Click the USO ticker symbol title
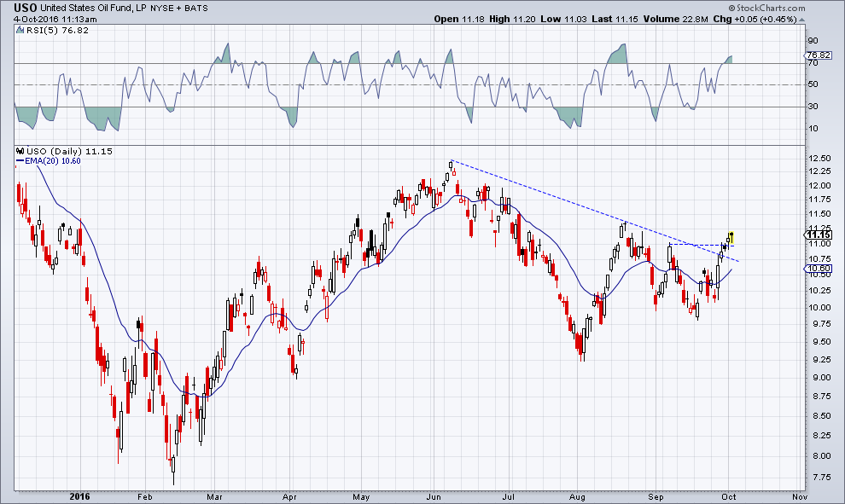The height and width of the screenshot is (504, 845). tap(26, 8)
